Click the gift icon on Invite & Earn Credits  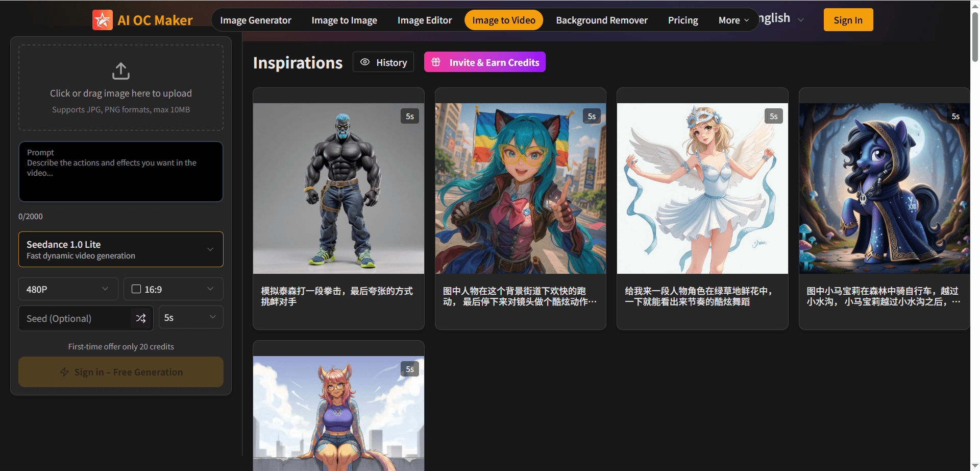click(435, 62)
